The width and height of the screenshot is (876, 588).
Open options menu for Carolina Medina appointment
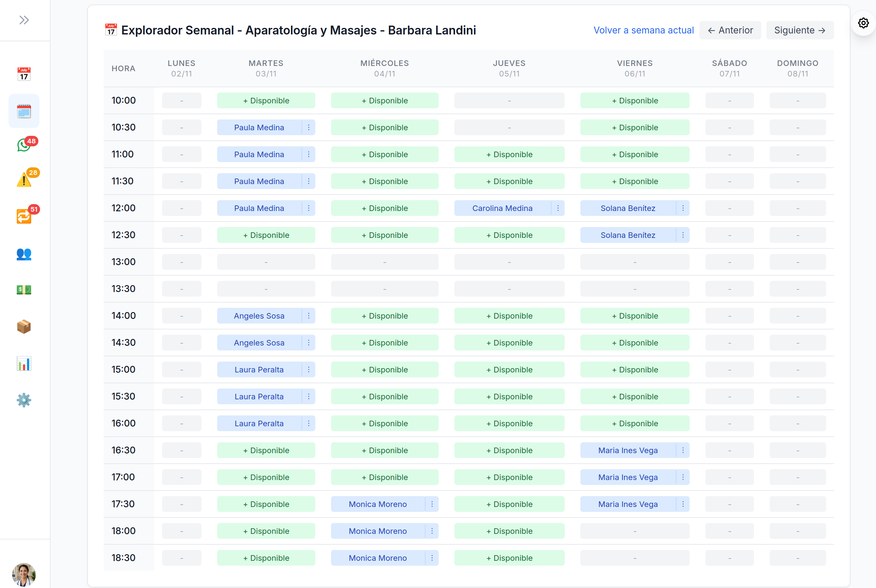tap(558, 208)
